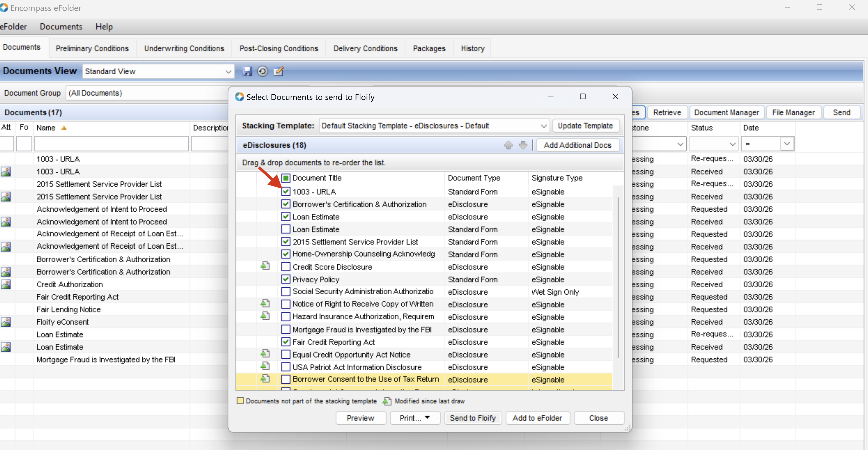
Task: Click the Name column filter field
Action: 111,144
